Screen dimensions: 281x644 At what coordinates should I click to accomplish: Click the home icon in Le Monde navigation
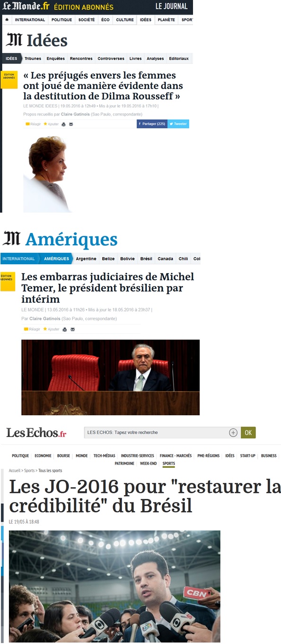pyautogui.click(x=7, y=20)
